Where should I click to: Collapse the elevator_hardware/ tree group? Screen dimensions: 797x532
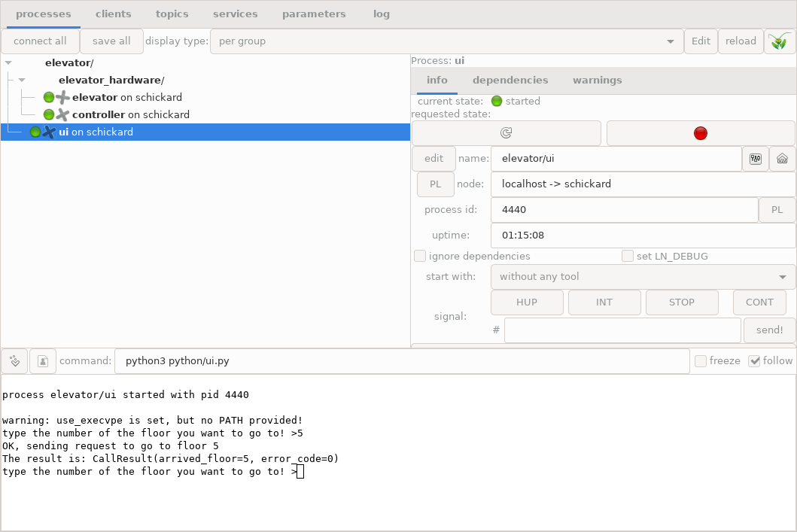tap(22, 81)
